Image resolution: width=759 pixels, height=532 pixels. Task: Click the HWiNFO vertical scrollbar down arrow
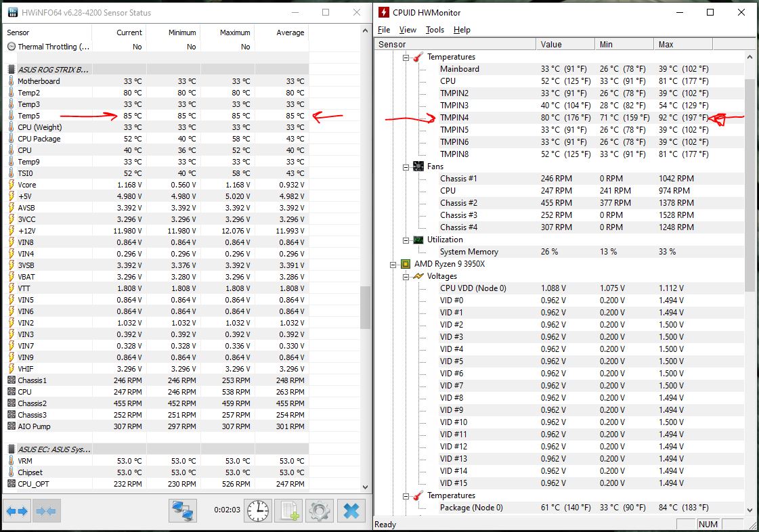pyautogui.click(x=365, y=487)
